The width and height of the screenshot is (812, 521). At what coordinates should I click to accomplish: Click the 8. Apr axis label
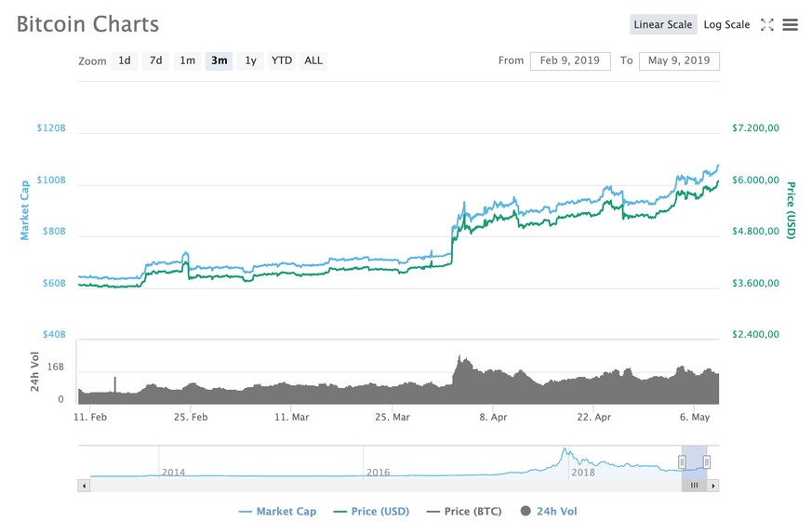(493, 417)
